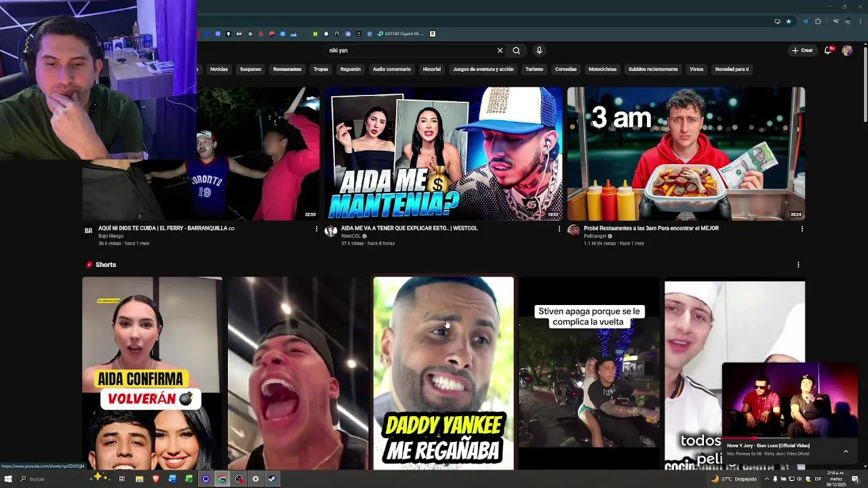Viewport: 868px width, 488px height.
Task: Open title "AQUÍ NI DIOS TE CUIDA | EL FERRY"
Action: (x=166, y=228)
